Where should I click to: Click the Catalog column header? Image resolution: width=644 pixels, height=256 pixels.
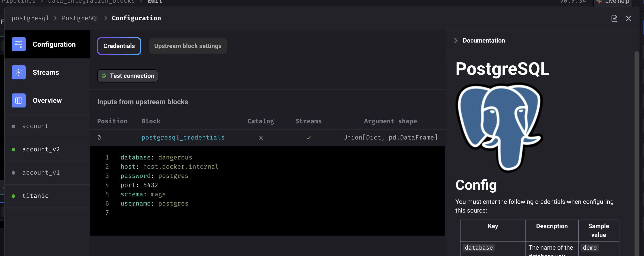pyautogui.click(x=261, y=121)
